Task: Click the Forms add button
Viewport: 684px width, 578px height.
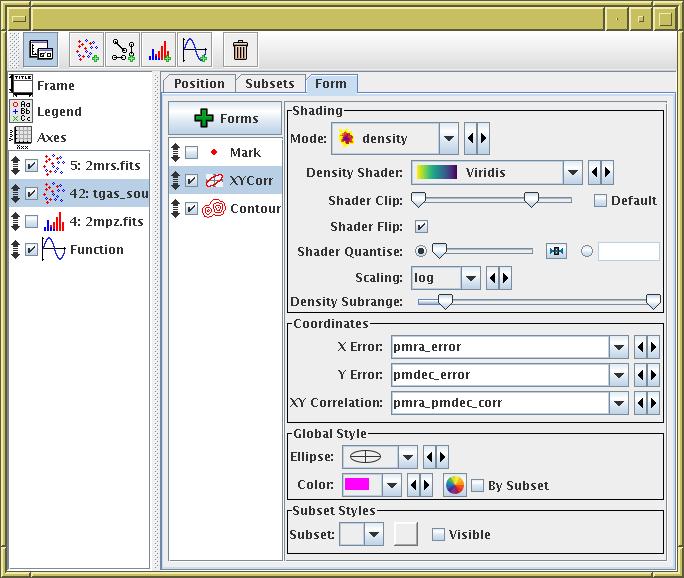Action: point(226,118)
